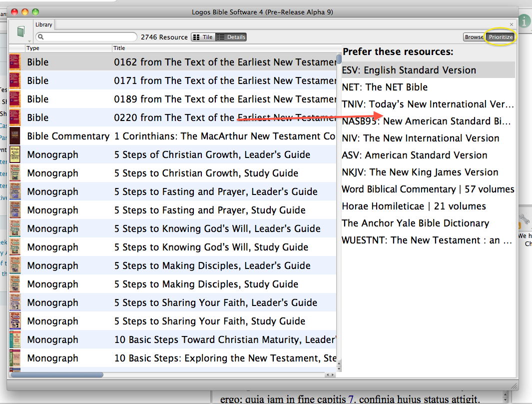Select '10 Basic Steps Toward Christian Maturity' title
Viewport: 532px width, 404px height.
coord(225,339)
